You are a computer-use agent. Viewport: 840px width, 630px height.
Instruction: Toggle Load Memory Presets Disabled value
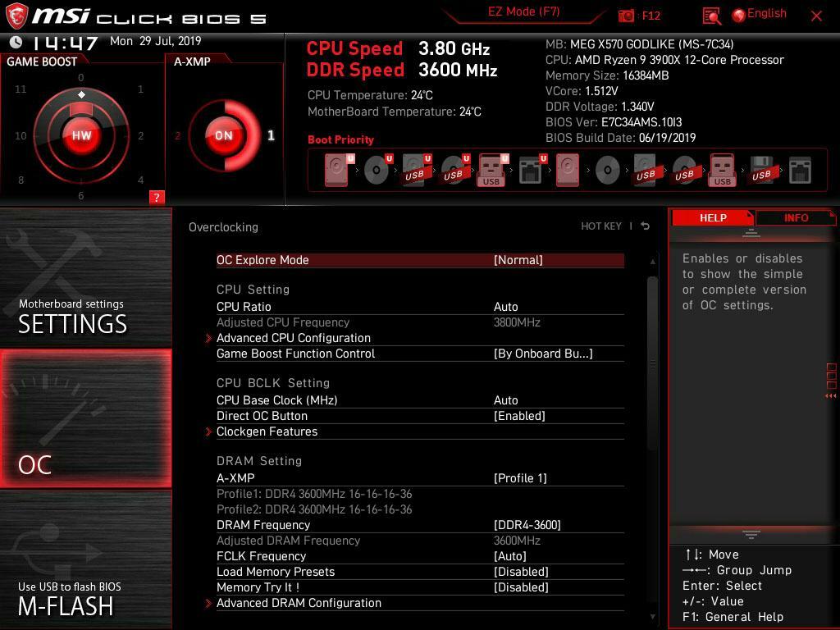pos(521,572)
